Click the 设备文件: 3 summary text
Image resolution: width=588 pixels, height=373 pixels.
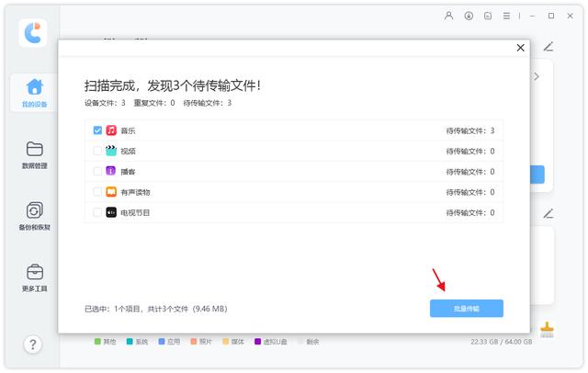pos(105,103)
